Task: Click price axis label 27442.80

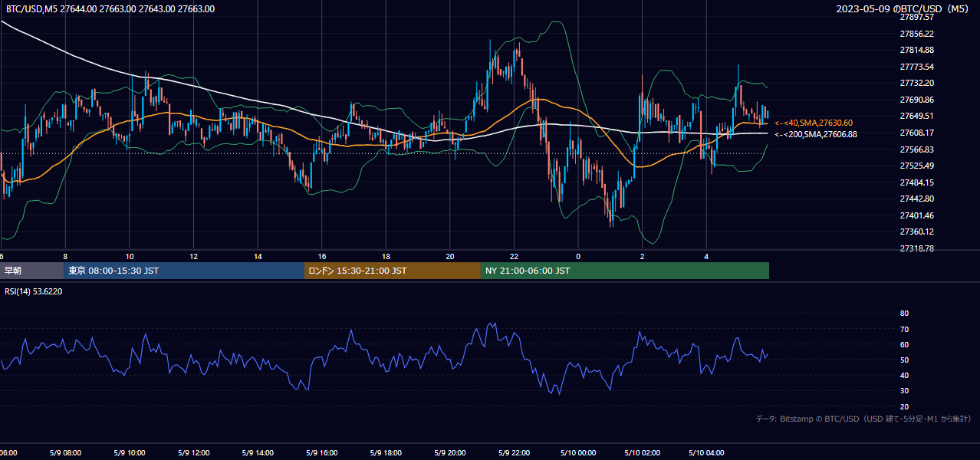Action: pos(916,199)
